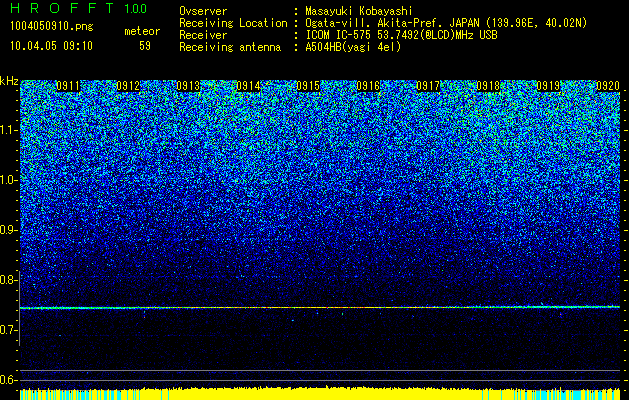629x400 pixels.
Task: Click the Ovserver label
Action: coord(203,11)
